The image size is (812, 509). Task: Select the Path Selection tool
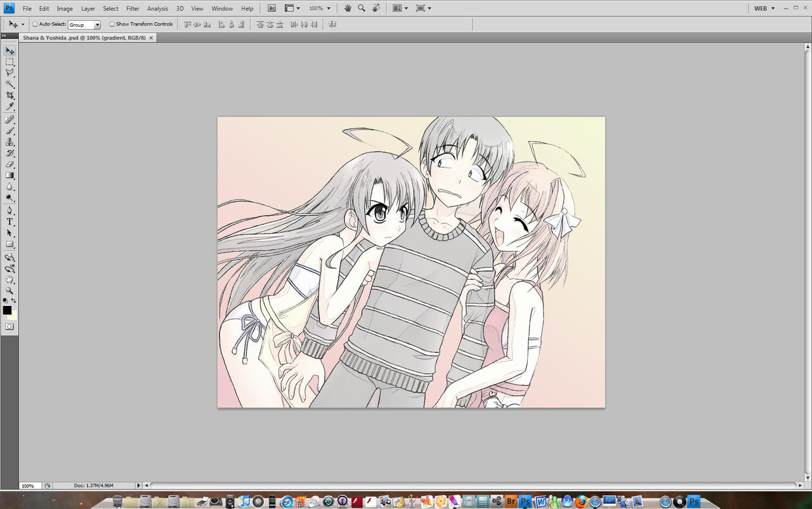coord(10,233)
